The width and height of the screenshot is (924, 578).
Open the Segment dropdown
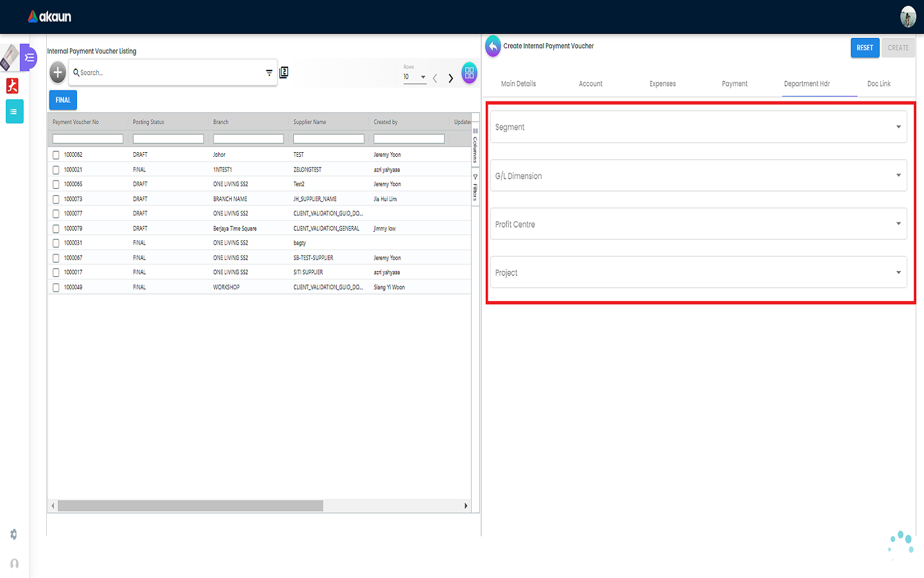pyautogui.click(x=698, y=127)
